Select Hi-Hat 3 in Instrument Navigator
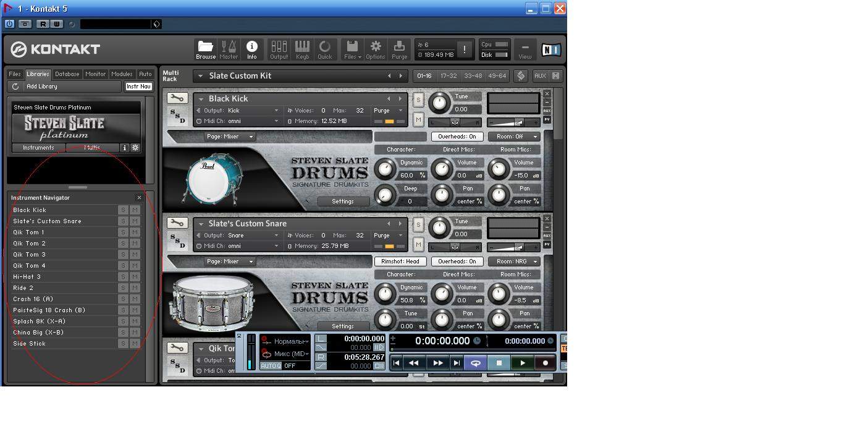Image resolution: width=868 pixels, height=447 pixels. pos(27,277)
